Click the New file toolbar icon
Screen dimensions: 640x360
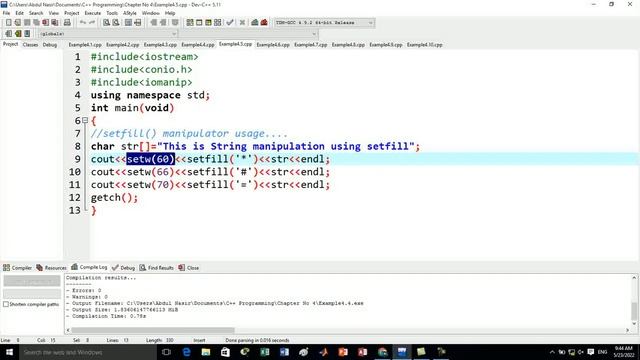(9, 22)
